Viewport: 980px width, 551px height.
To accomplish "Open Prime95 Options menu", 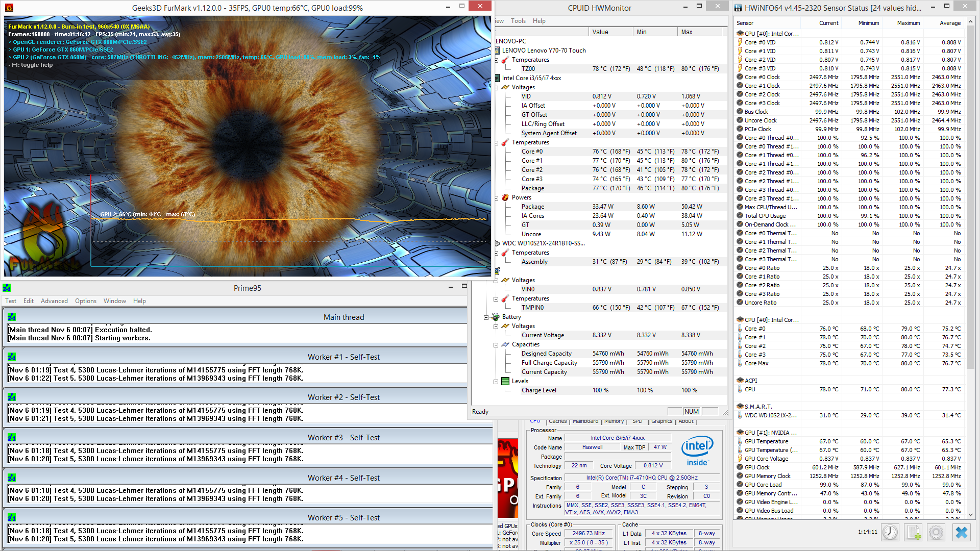I will pyautogui.click(x=86, y=300).
